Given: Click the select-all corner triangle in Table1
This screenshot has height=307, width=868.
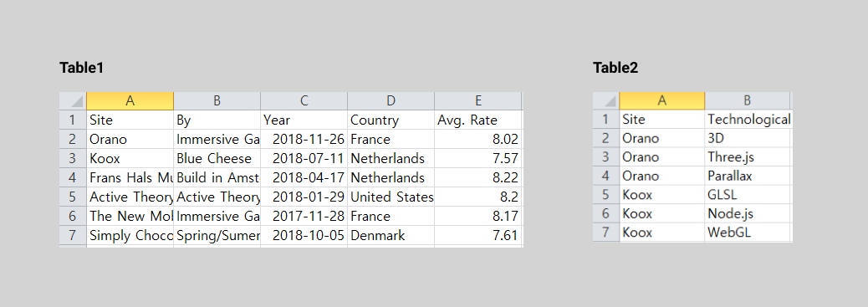Looking at the screenshot, I should [73, 101].
